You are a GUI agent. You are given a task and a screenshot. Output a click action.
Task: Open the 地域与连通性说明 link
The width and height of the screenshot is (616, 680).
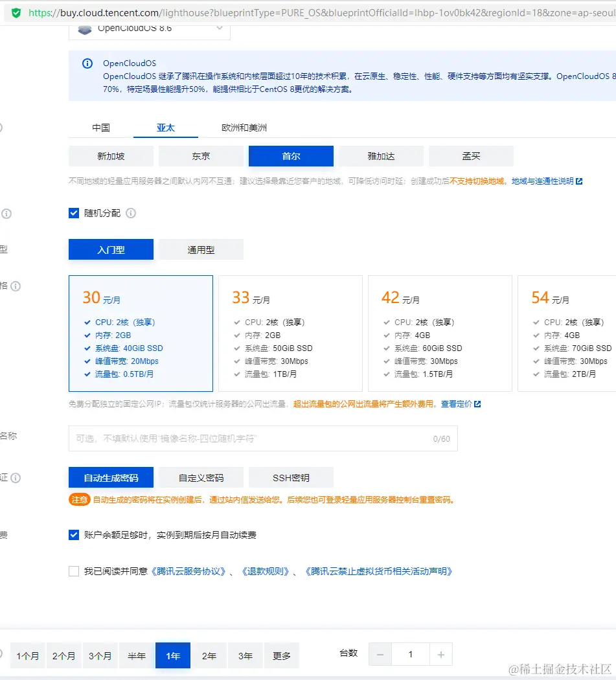pos(542,181)
